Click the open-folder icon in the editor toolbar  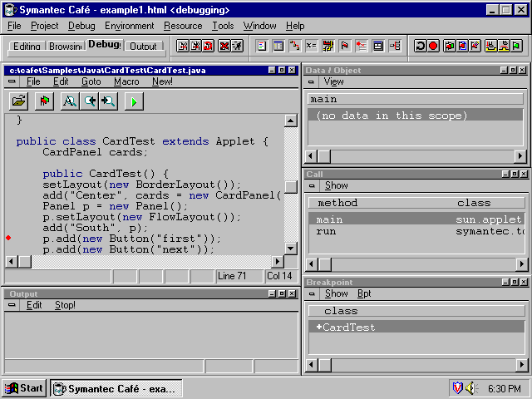18,101
